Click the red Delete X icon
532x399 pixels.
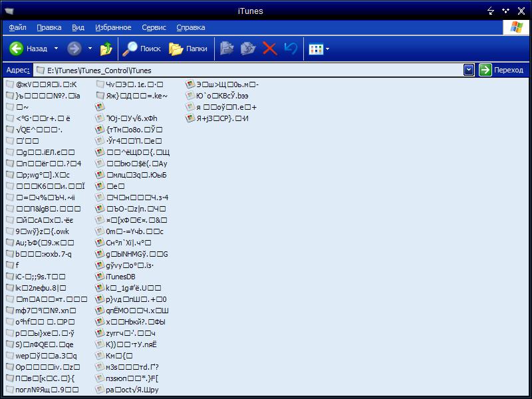click(270, 49)
